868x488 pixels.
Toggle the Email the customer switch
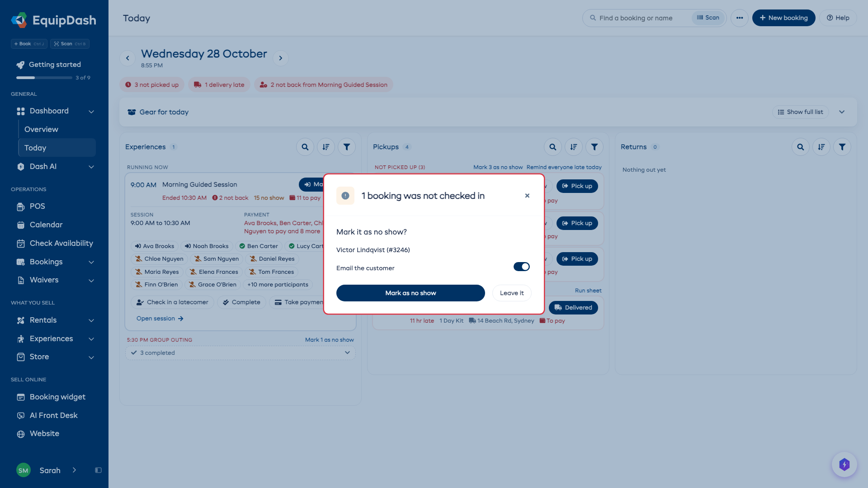pyautogui.click(x=521, y=267)
